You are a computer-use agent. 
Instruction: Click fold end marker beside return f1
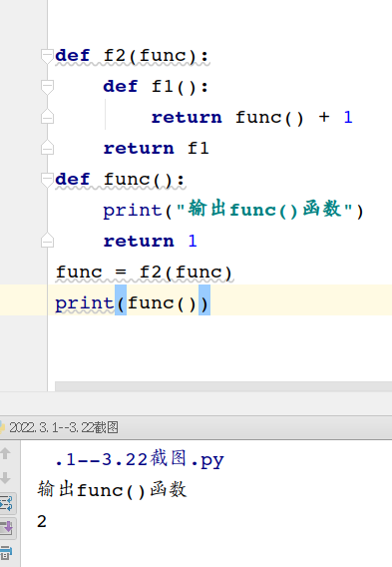[47, 148]
